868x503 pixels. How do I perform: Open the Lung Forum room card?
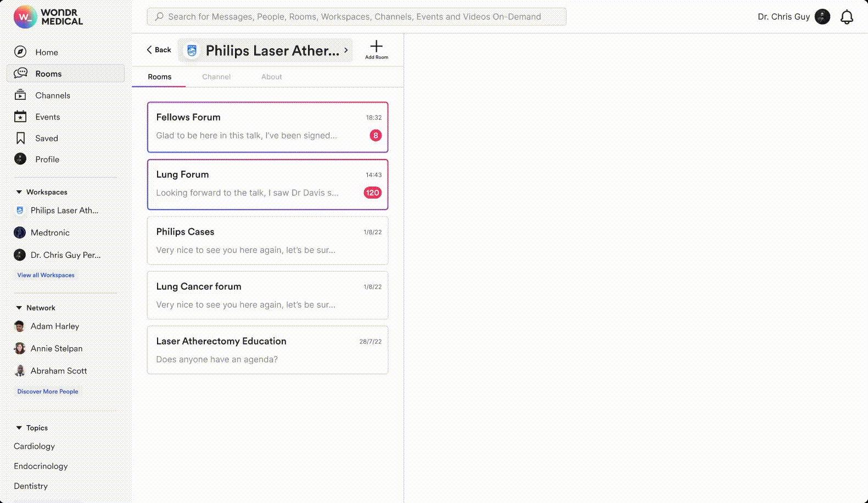267,184
